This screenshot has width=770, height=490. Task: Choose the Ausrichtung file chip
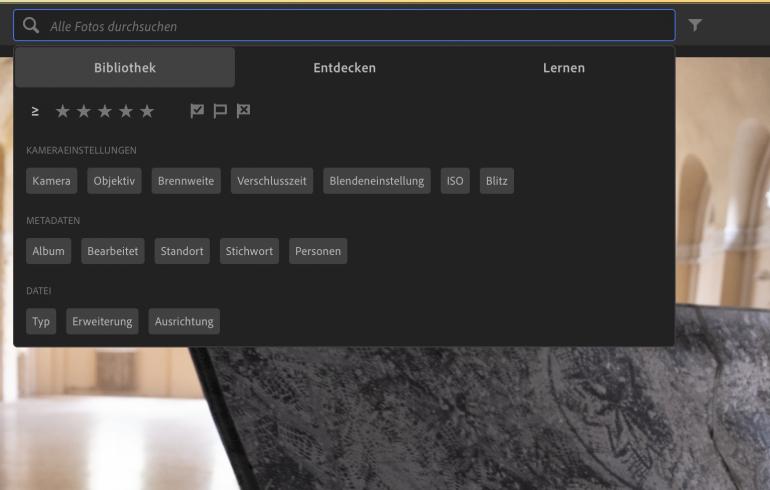click(184, 321)
